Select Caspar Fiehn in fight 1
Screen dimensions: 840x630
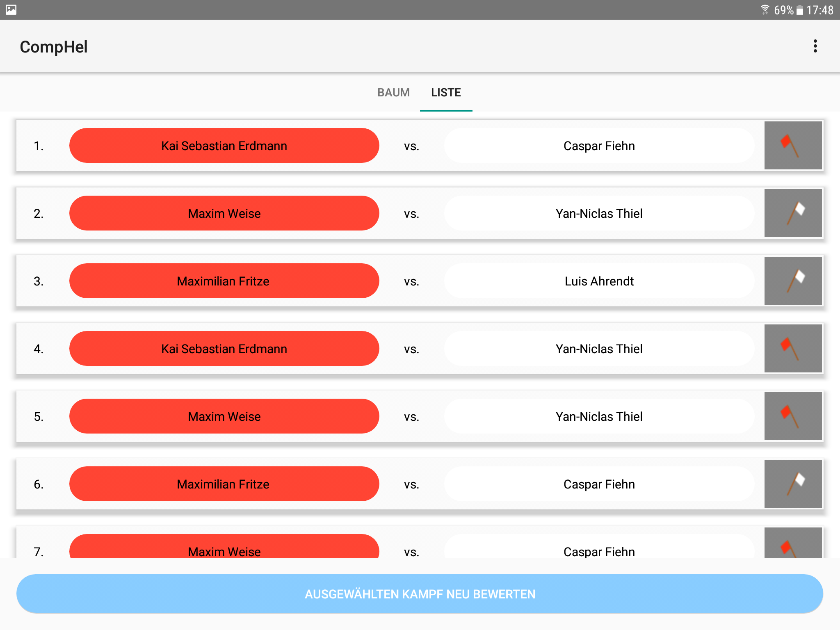[x=599, y=146]
